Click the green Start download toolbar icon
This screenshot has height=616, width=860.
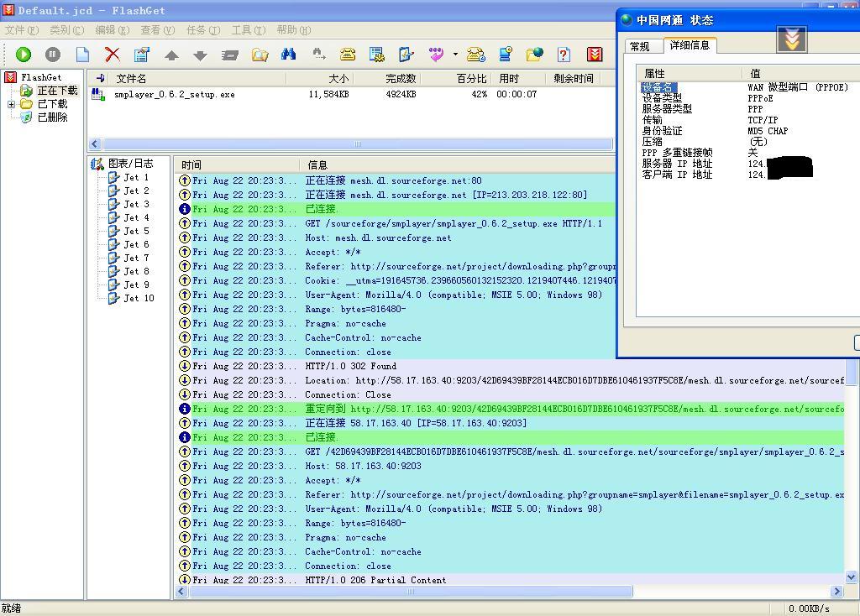pos(24,55)
